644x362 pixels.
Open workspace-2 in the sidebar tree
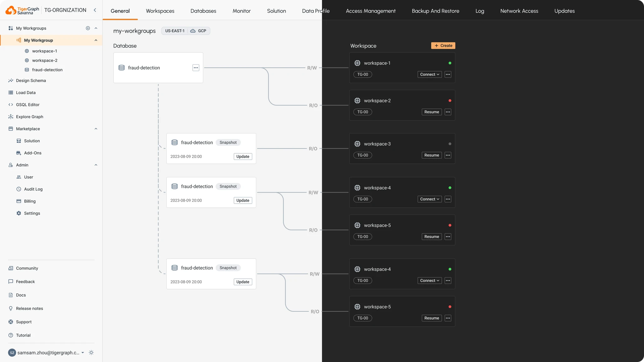tap(45, 60)
